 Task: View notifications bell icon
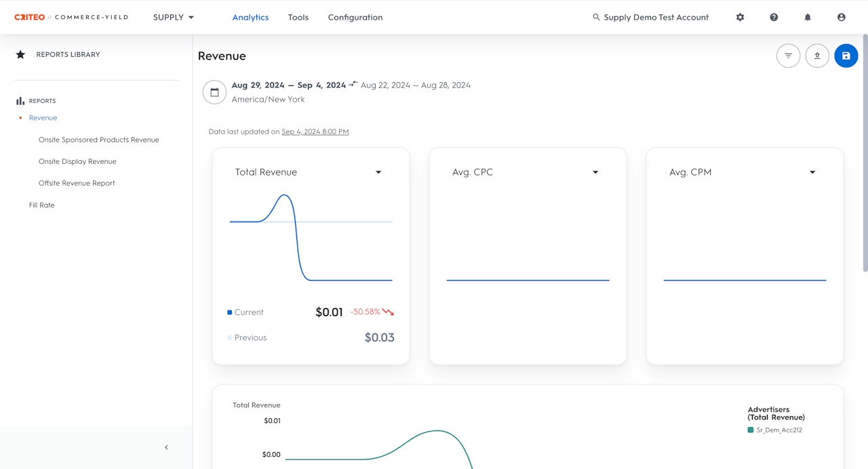coord(808,18)
